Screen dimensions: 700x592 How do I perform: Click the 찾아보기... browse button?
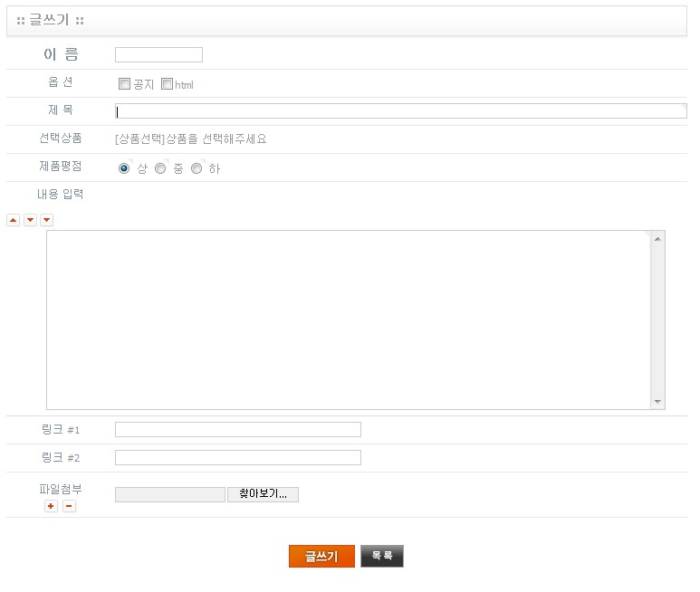pos(263,494)
